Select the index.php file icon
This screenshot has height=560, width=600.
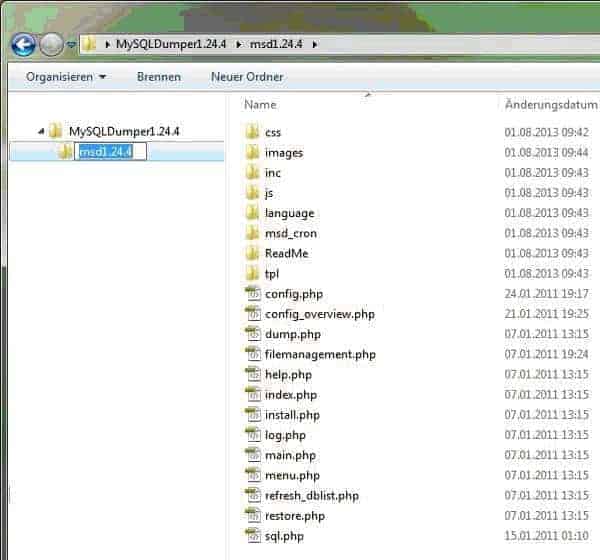(x=252, y=394)
